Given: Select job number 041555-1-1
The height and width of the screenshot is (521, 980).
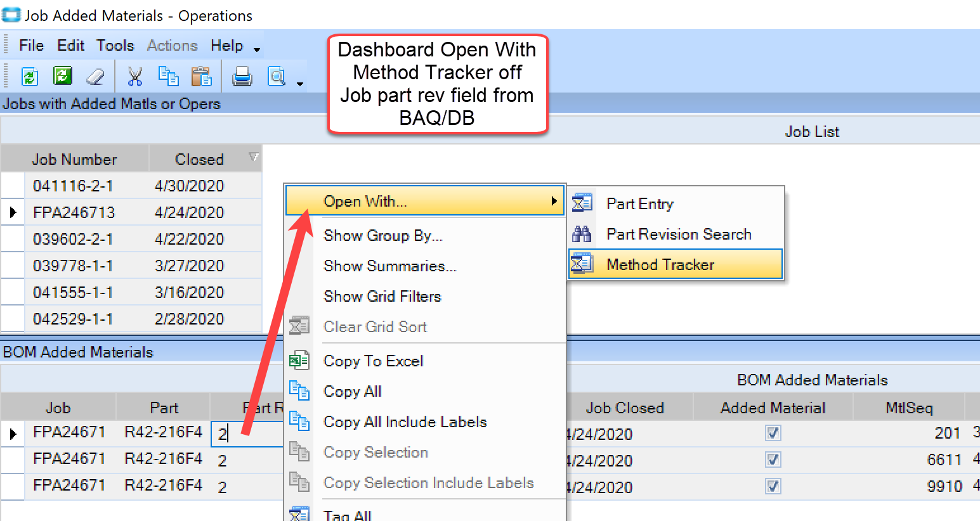Looking at the screenshot, I should [x=73, y=292].
